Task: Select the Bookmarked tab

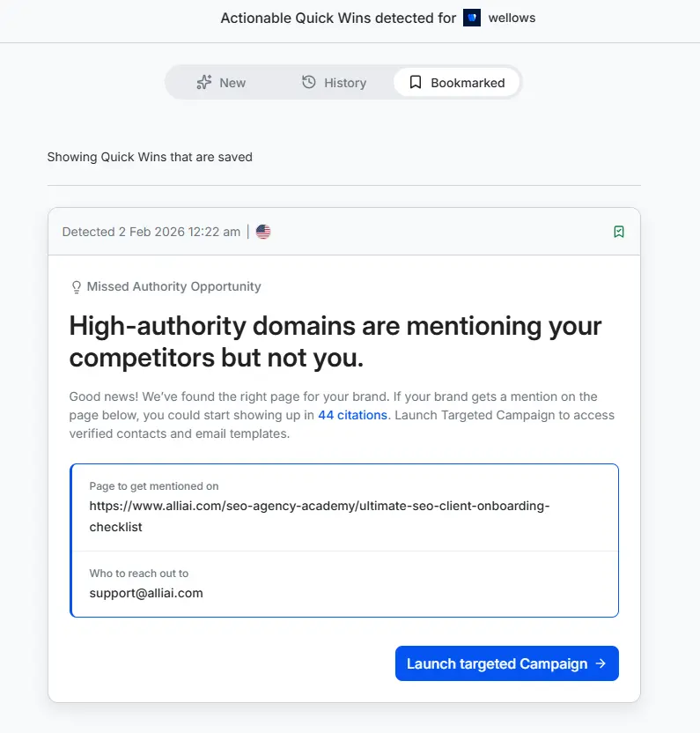Action: point(457,83)
